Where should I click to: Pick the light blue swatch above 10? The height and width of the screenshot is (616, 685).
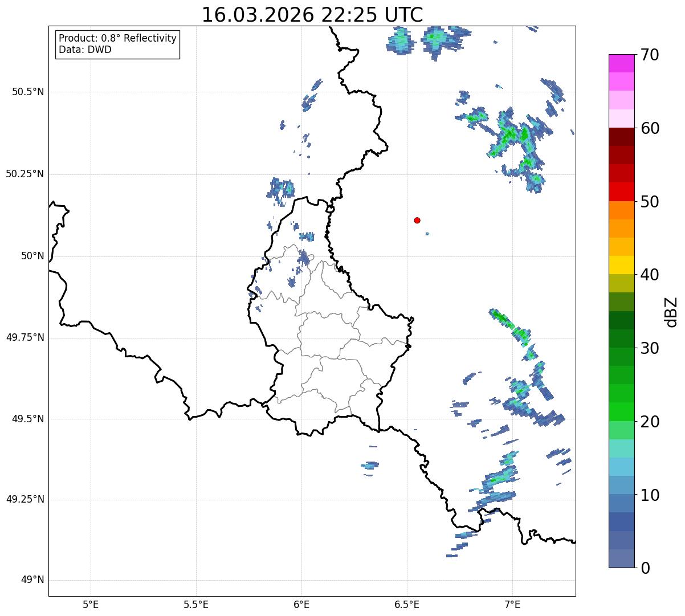pos(621,486)
